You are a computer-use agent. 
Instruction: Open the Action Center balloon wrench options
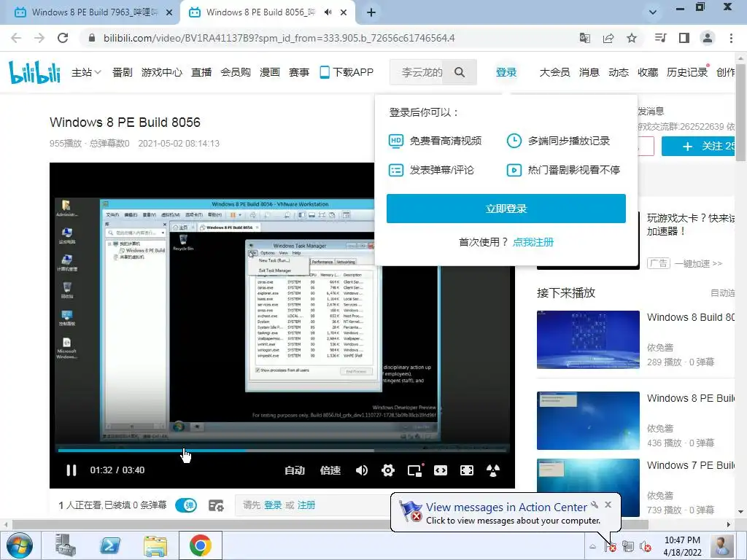click(x=595, y=505)
